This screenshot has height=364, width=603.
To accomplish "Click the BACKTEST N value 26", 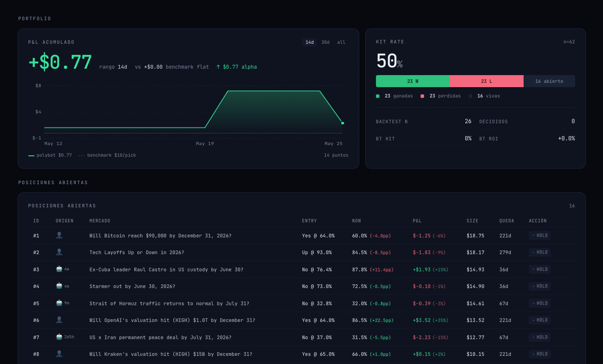I will [x=468, y=121].
